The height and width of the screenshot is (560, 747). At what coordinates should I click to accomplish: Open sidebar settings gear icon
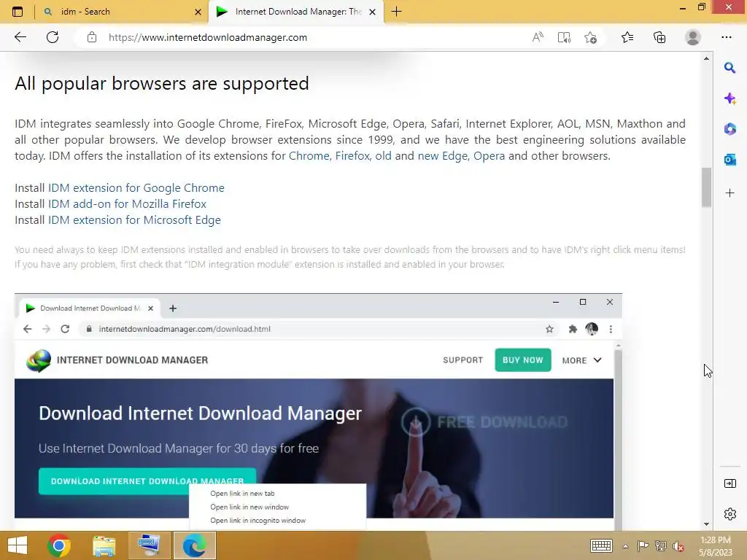(729, 514)
